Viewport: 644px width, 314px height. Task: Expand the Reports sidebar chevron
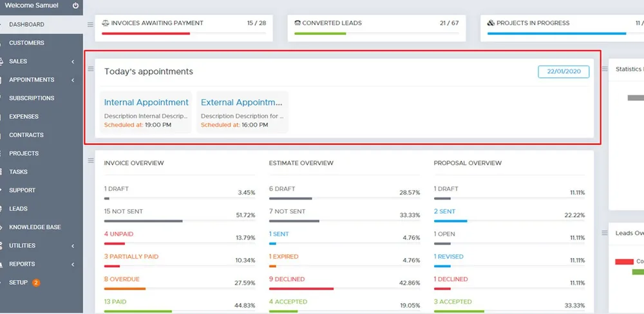pyautogui.click(x=73, y=264)
